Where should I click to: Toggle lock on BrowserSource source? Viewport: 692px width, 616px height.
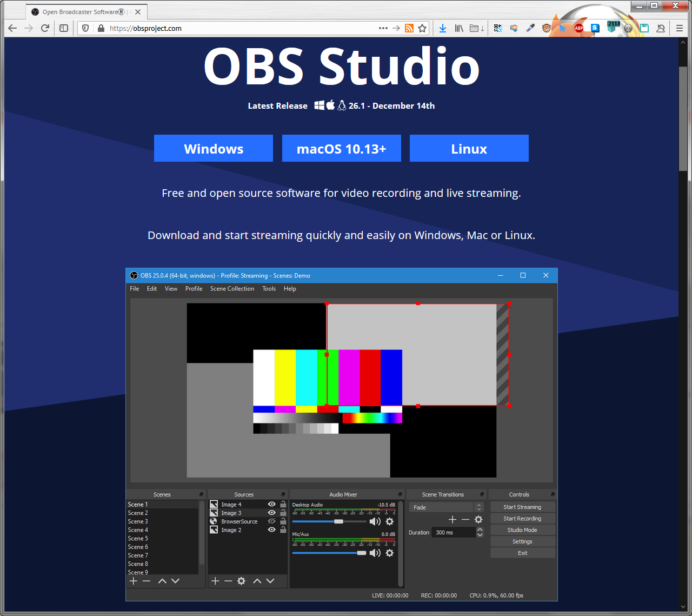[283, 521]
